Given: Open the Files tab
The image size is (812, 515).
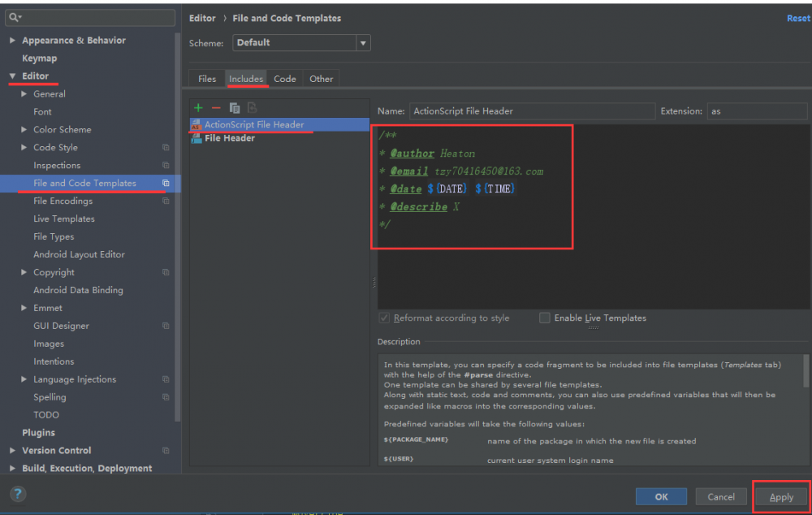Looking at the screenshot, I should pyautogui.click(x=206, y=78).
